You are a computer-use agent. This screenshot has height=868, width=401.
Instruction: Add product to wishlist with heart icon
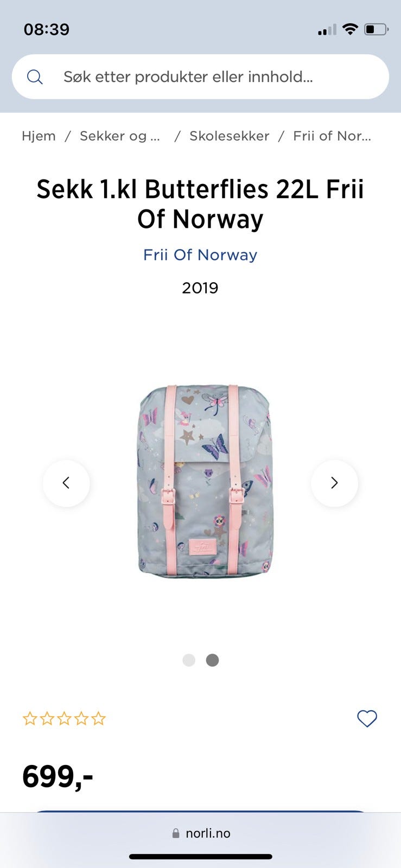[x=367, y=718]
